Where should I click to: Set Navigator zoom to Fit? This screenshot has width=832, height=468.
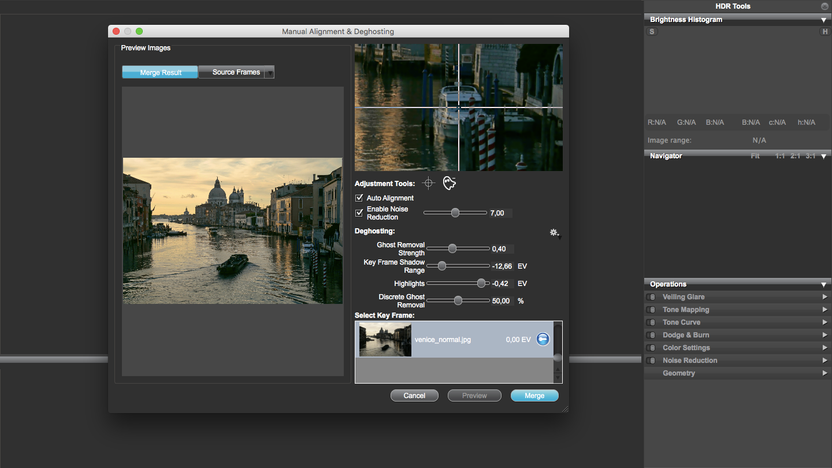pyautogui.click(x=755, y=156)
